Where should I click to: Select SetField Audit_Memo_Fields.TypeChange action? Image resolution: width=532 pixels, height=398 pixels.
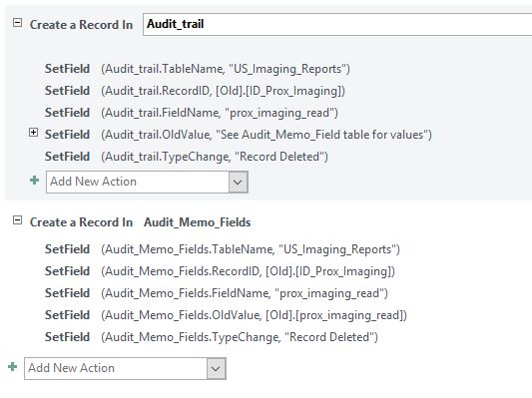(212, 337)
